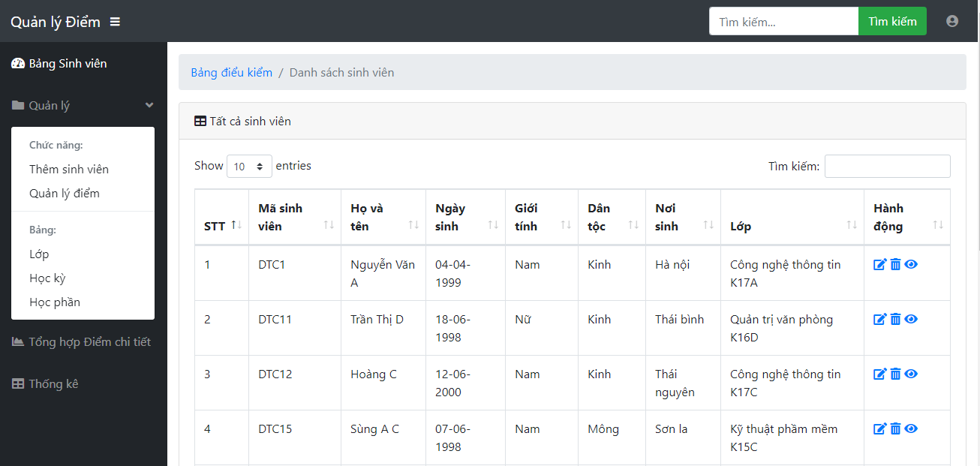Click the grid icon beside Tất cả sinh viên
The width and height of the screenshot is (980, 466).
pyautogui.click(x=200, y=120)
